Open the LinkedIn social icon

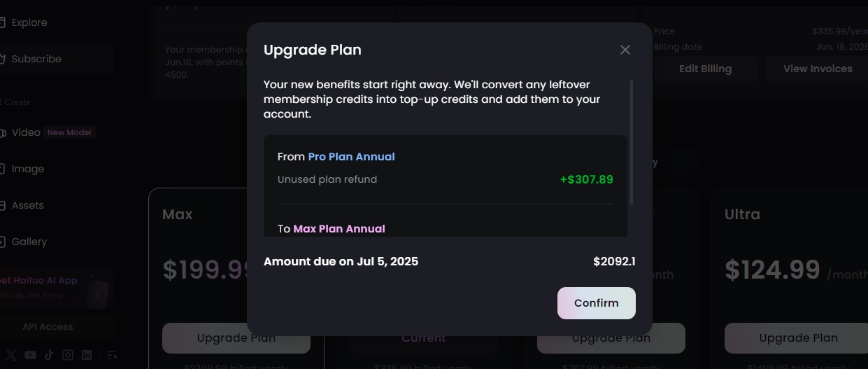click(x=87, y=355)
